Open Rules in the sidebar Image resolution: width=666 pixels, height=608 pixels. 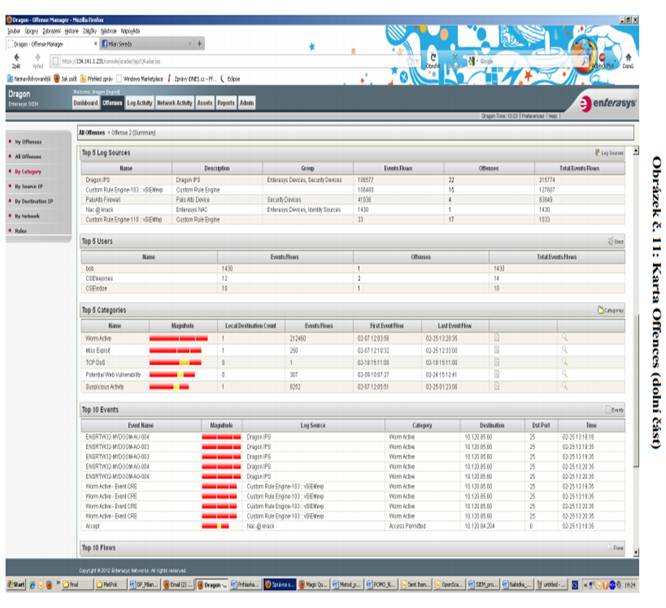(x=20, y=231)
